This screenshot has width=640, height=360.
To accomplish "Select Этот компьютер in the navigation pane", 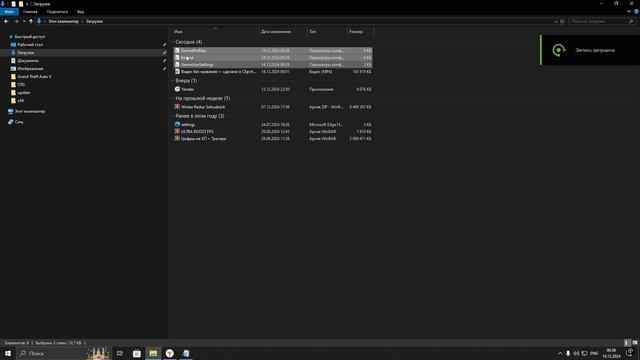I will tap(29, 111).
